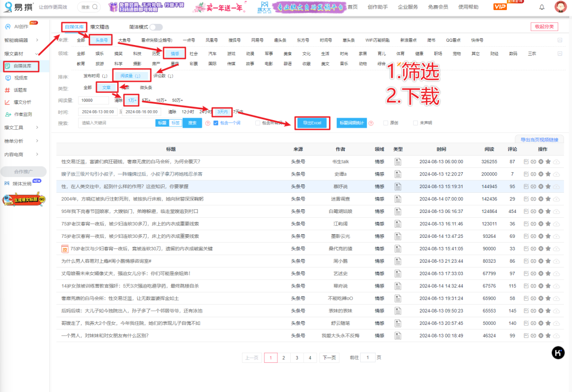This screenshot has width=572, height=392.
Task: Toggle the 简洁模式 switch
Action: (x=156, y=27)
